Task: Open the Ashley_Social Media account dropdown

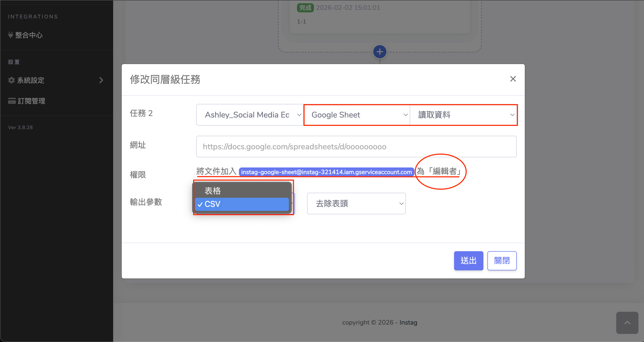Action: click(x=250, y=115)
